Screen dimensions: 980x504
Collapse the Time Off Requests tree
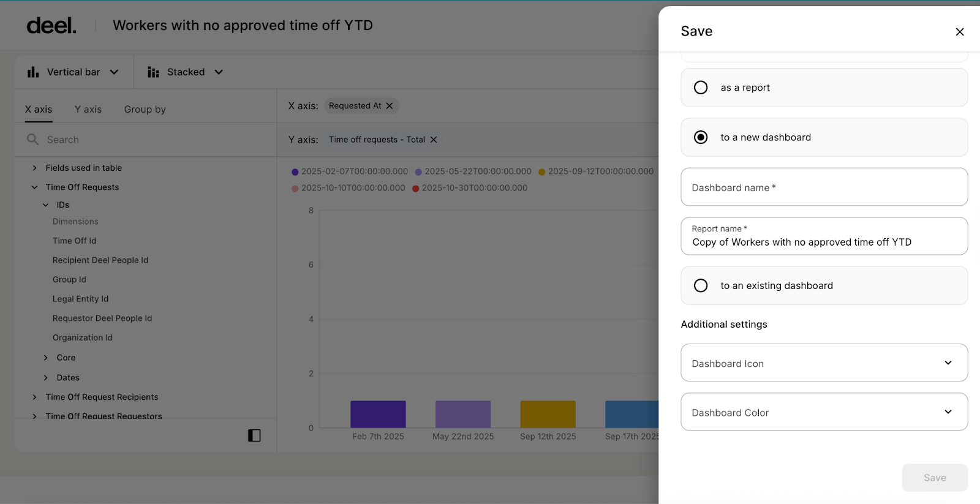35,187
